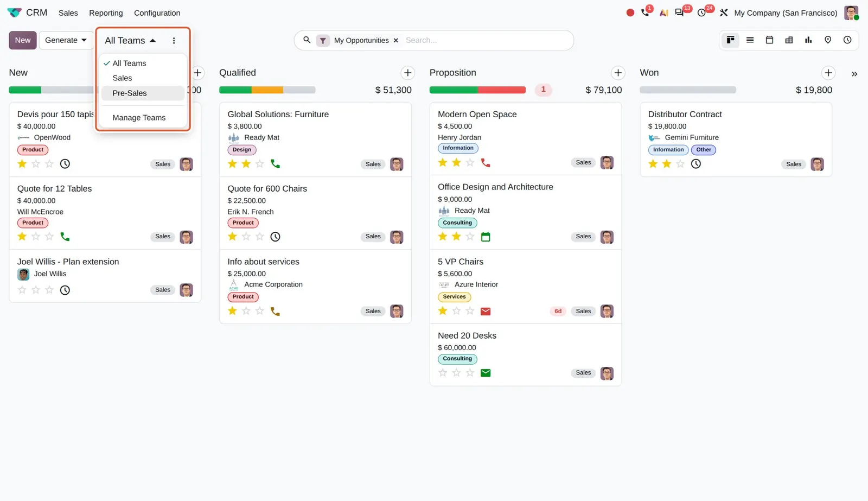Open activities clock icon with badge 24
The height and width of the screenshot is (501, 868).
tap(701, 12)
